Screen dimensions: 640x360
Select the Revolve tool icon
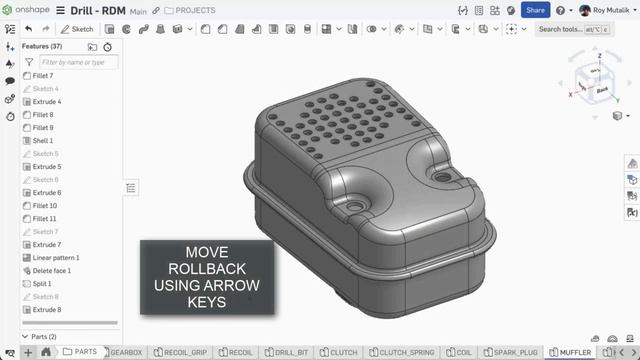coord(127,29)
